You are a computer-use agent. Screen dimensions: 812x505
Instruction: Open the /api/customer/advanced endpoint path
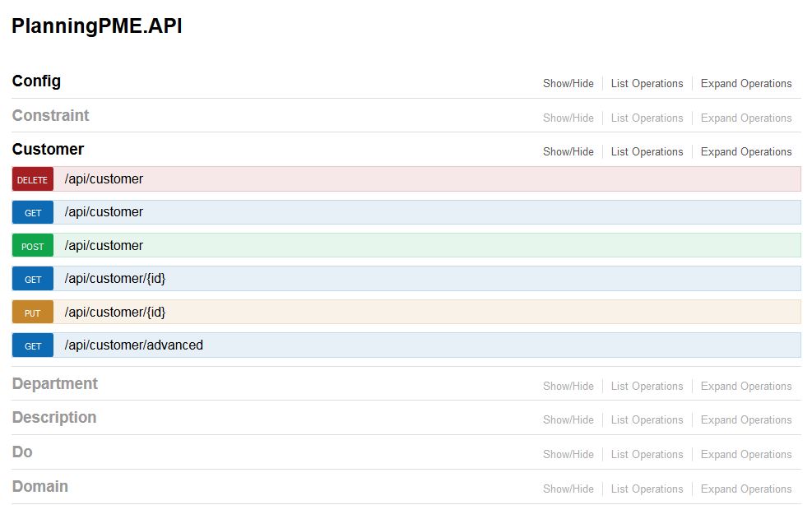click(133, 345)
